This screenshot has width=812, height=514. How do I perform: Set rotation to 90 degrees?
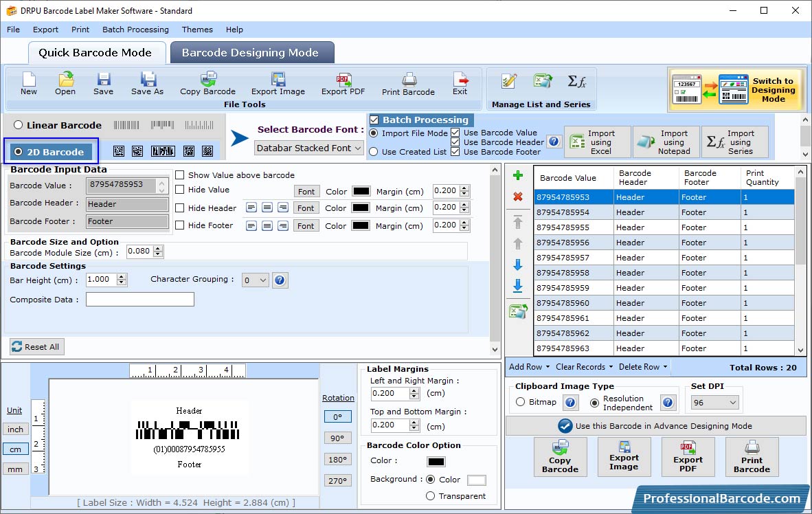pos(337,438)
